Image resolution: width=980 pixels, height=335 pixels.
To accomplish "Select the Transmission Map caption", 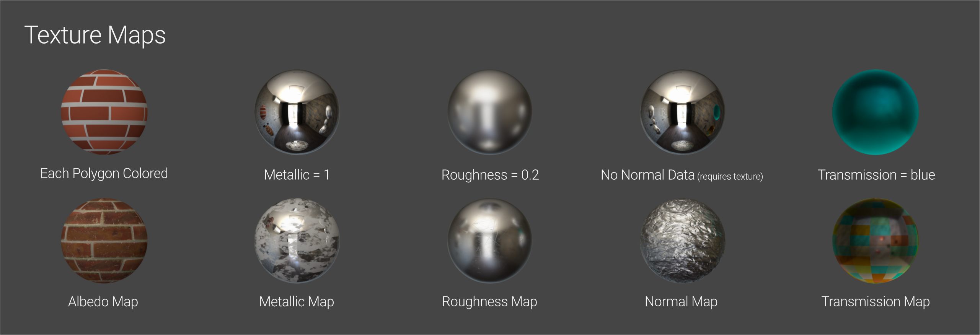I will [876, 302].
